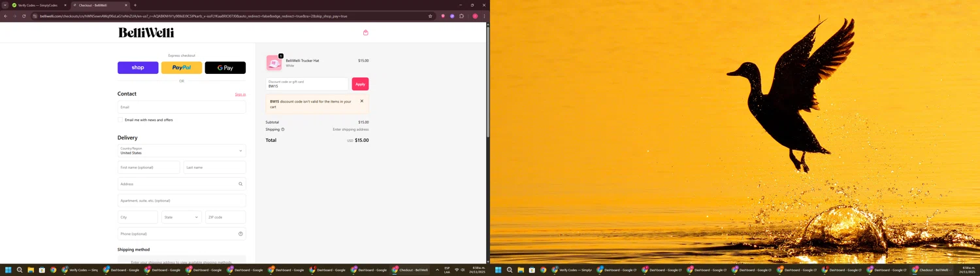The height and width of the screenshot is (276, 980).
Task: Open Start menu on the duck wallpaper monitor taskbar
Action: pos(498,269)
